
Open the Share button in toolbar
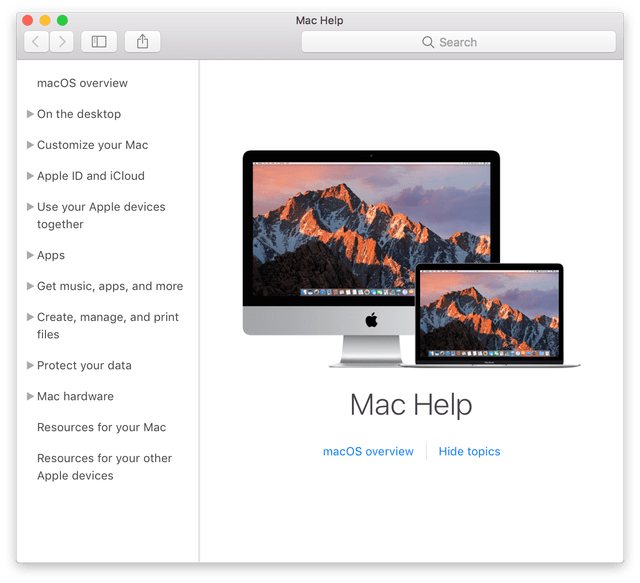(142, 42)
